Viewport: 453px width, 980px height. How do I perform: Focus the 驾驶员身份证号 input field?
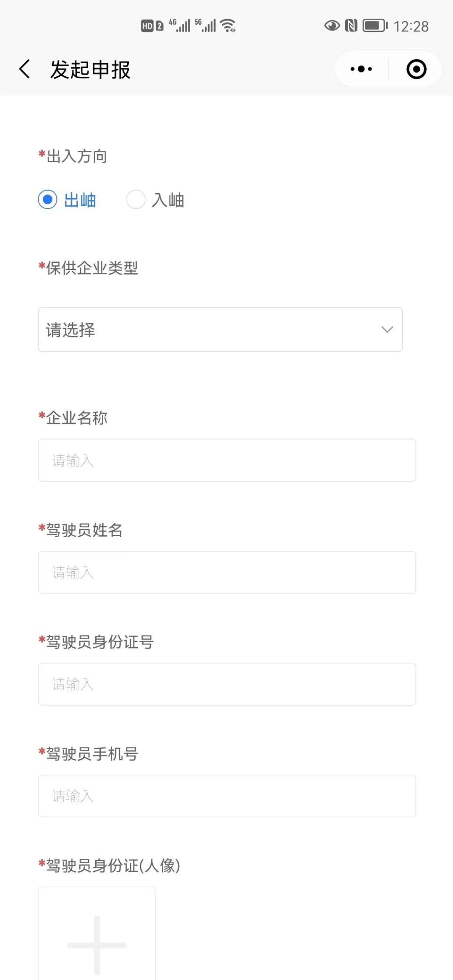[x=227, y=684]
